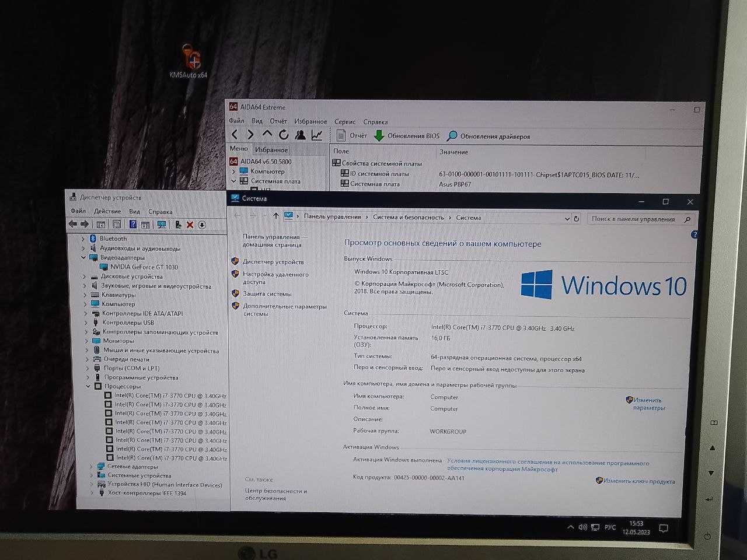Screen dimensions: 747x560
Task: Click Панель управления in breadcrumb path
Action: tap(332, 216)
